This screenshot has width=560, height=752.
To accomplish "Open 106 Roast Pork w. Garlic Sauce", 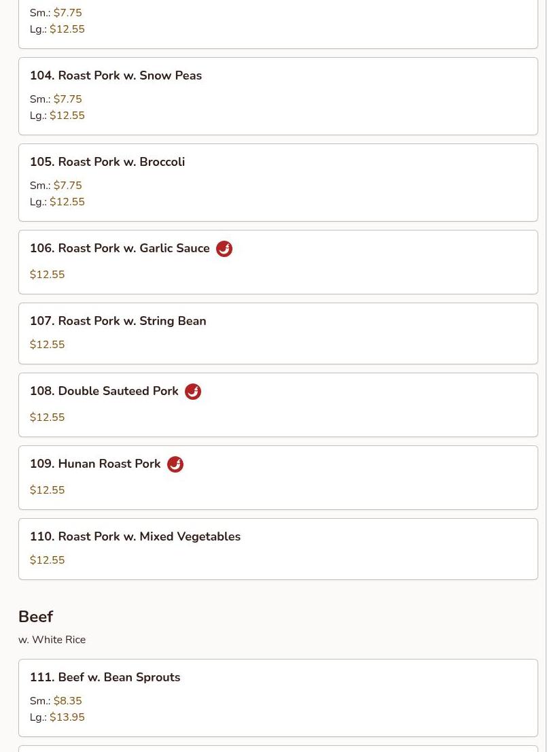I will 120,248.
